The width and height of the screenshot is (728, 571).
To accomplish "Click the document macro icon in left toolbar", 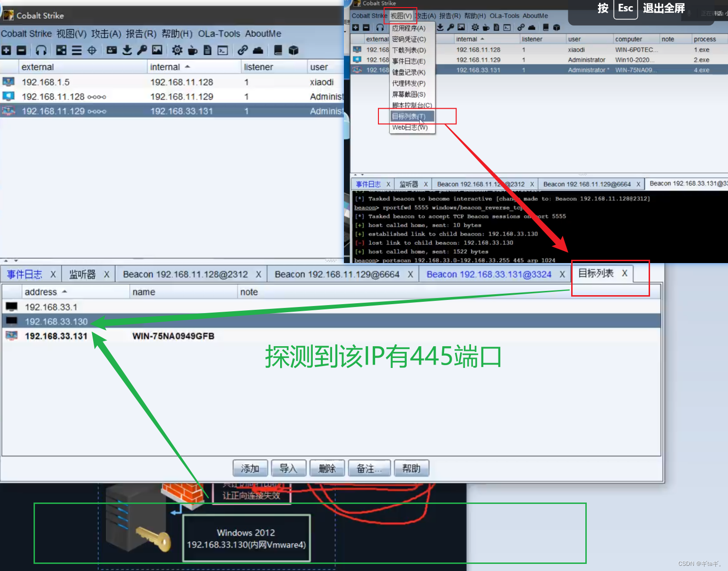I will tap(207, 50).
